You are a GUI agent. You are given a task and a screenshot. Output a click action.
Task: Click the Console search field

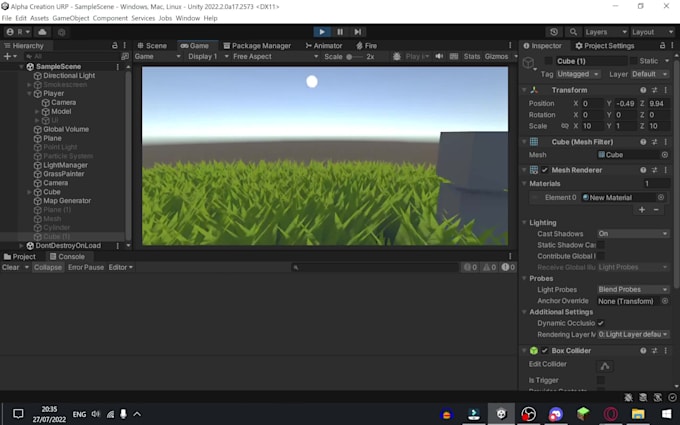tap(375, 268)
